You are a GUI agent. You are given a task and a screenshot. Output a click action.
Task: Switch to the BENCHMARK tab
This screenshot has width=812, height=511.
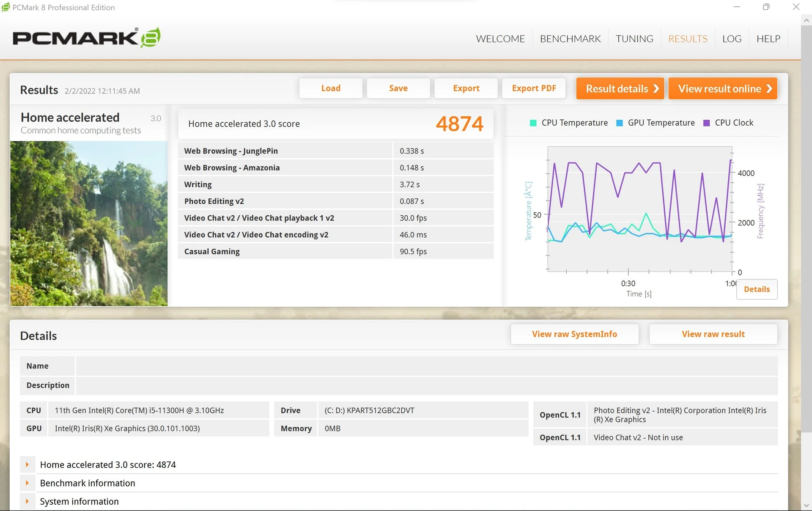coord(570,38)
